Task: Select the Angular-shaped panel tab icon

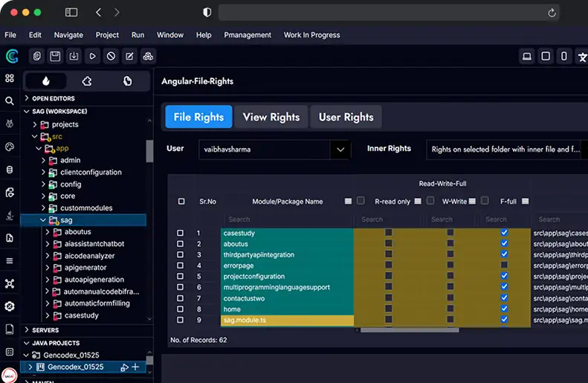Action: [87, 81]
